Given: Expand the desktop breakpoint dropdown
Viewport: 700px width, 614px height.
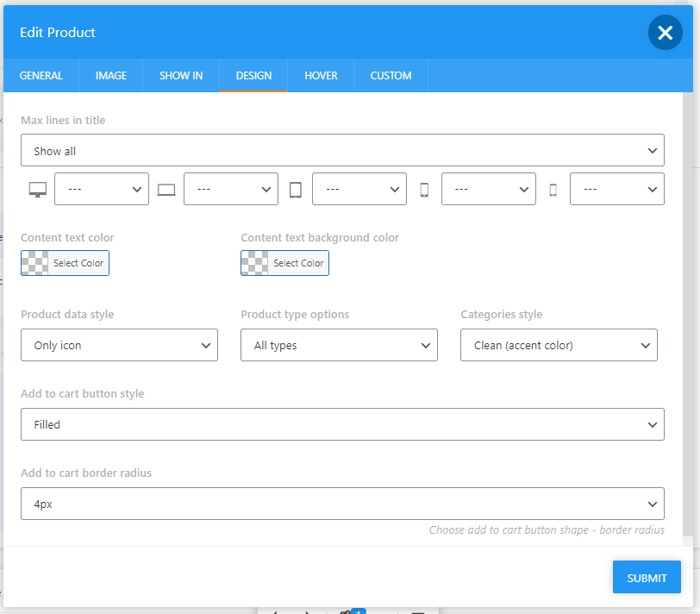Looking at the screenshot, I should click(101, 189).
